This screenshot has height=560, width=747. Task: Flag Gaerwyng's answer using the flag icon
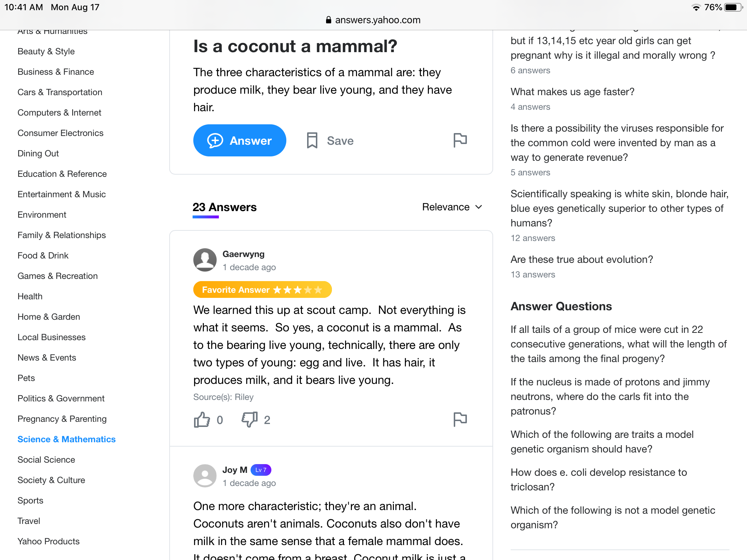460,420
